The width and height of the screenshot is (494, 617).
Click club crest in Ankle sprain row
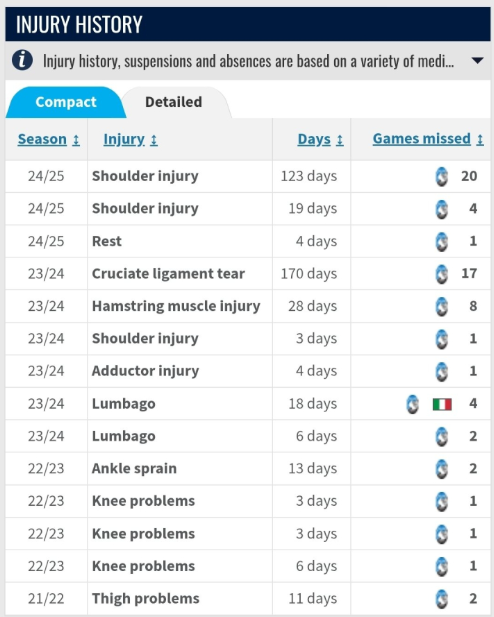click(442, 469)
